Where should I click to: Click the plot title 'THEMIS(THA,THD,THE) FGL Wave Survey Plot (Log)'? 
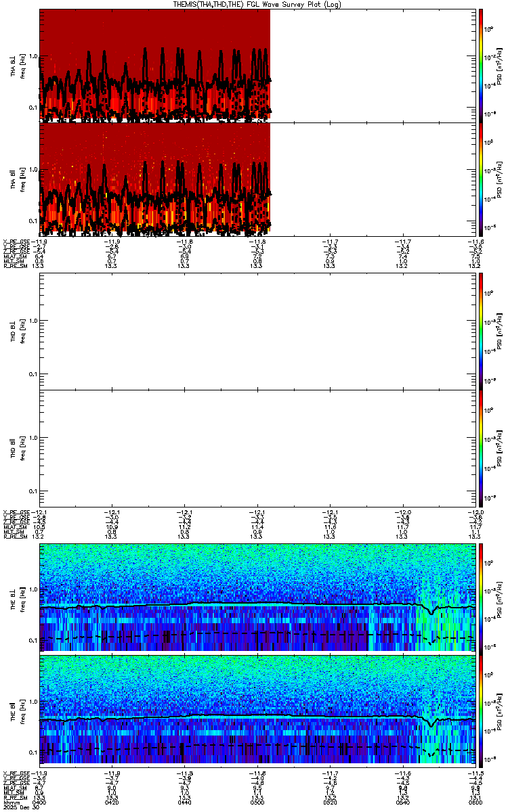(258, 4)
